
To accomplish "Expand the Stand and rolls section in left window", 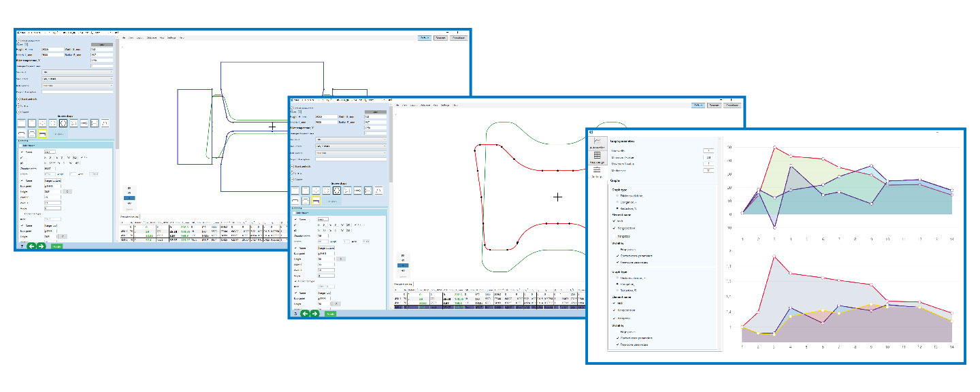I will click(x=18, y=99).
